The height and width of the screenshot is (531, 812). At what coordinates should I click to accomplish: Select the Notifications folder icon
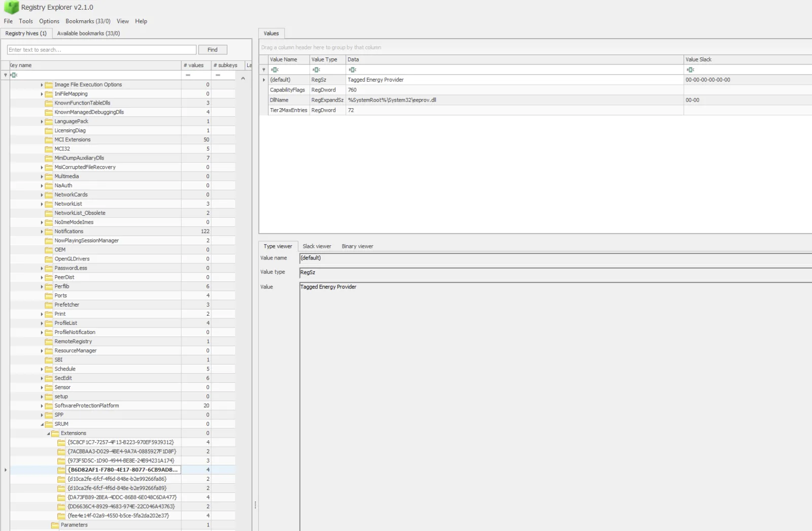[x=49, y=231]
